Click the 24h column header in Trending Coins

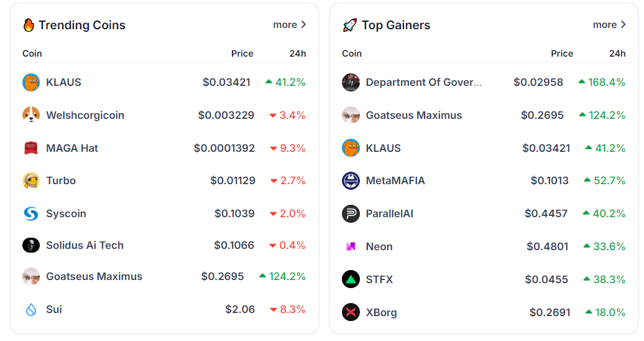coord(297,54)
